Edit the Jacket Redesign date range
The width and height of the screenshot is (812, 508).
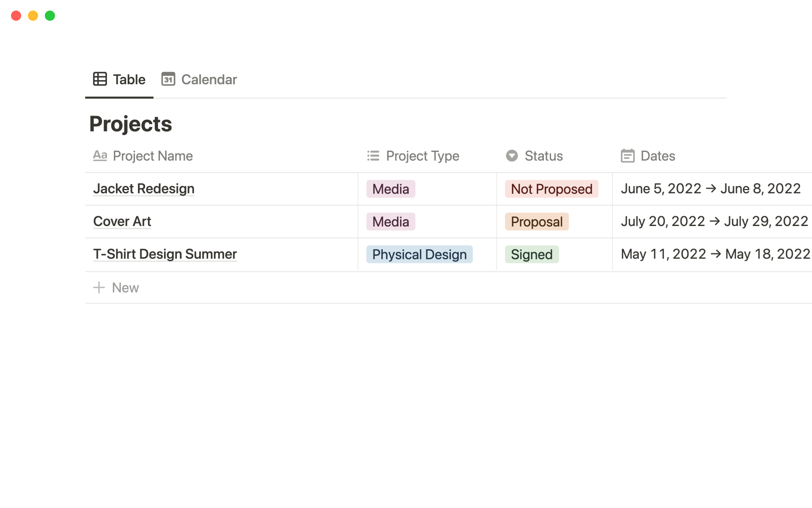point(710,189)
